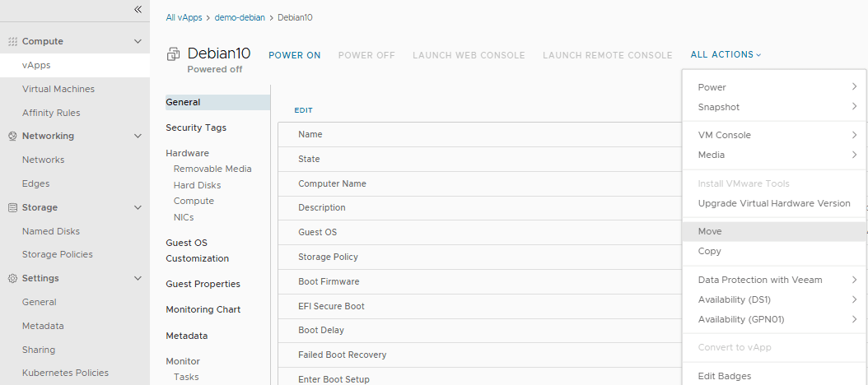Go to demo-debian breadcrumb

click(240, 18)
